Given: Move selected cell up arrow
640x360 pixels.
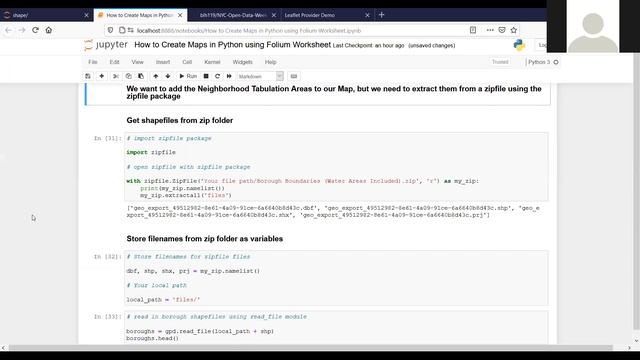Looking at the screenshot, I should 156,76.
